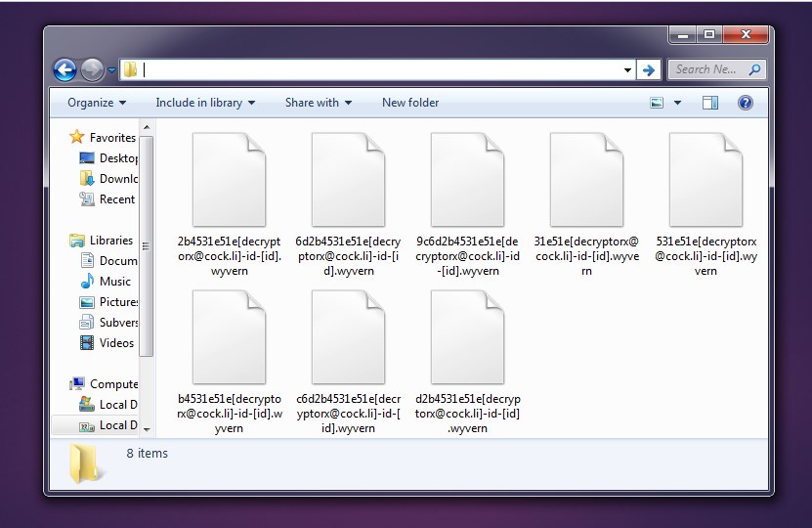Image resolution: width=812 pixels, height=528 pixels.
Task: Click file name text starting 6d2b4531e51e[decry
Action: click(x=348, y=256)
